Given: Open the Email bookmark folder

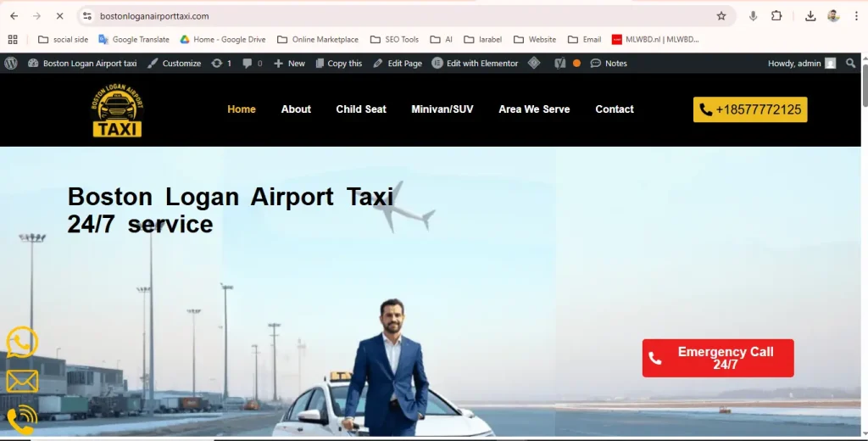Looking at the screenshot, I should (x=585, y=39).
